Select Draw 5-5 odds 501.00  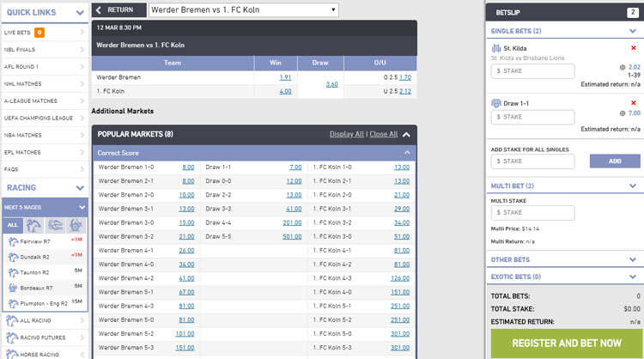[292, 236]
